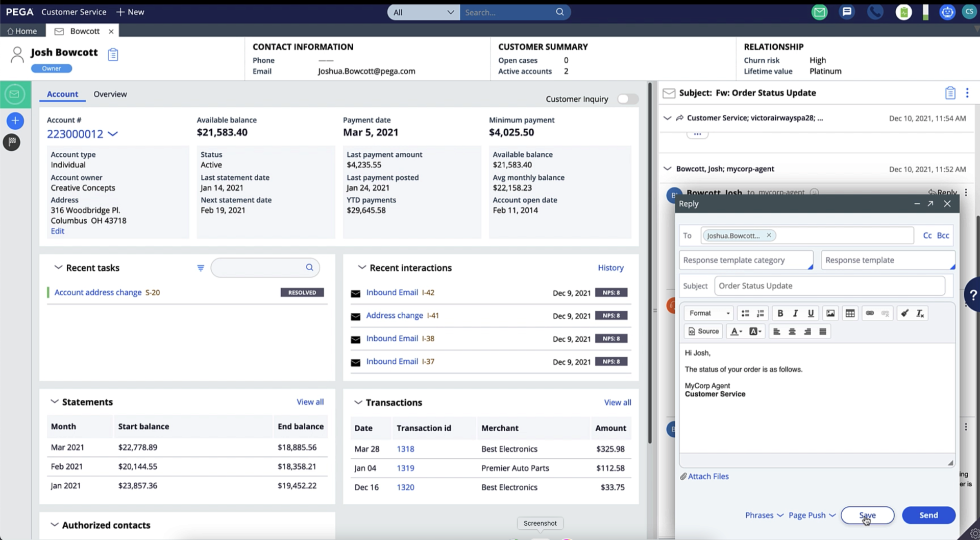Screen dimensions: 980x540
Task: Open the robot assistant icon
Action: pos(947,12)
